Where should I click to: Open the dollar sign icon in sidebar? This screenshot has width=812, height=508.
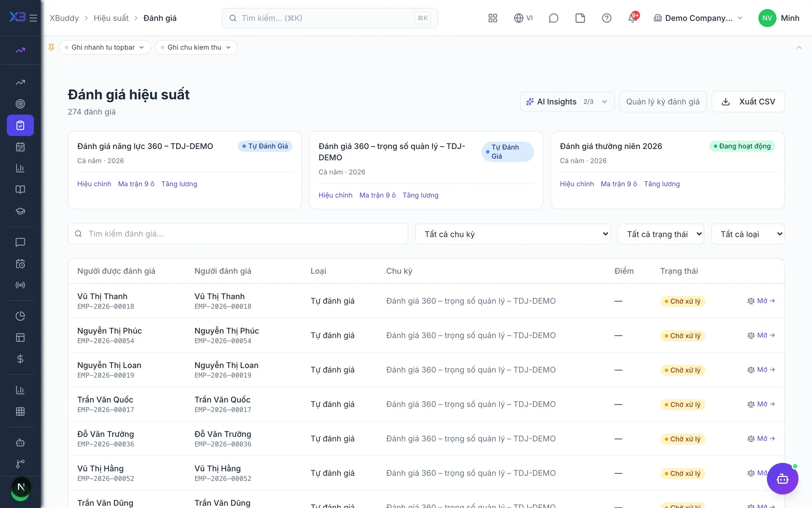pos(20,359)
